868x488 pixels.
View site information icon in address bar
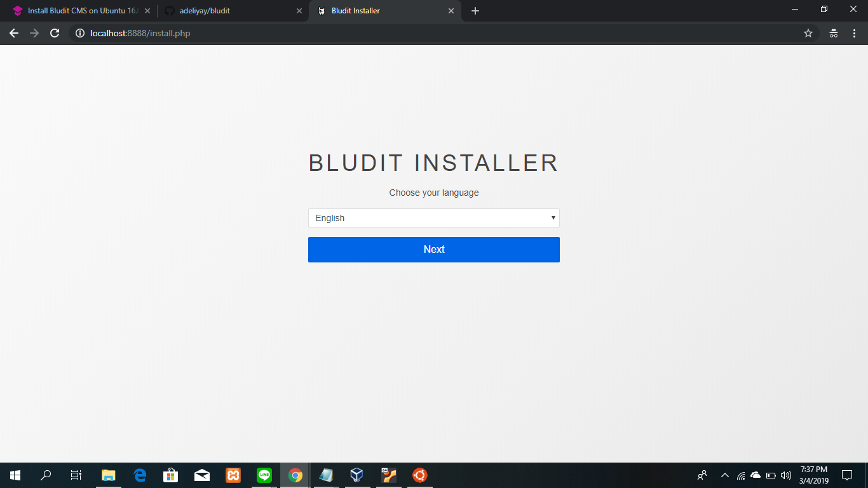[80, 33]
